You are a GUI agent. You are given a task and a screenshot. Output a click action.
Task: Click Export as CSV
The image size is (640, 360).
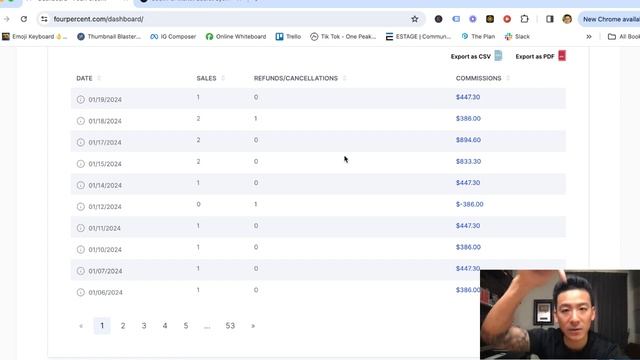click(x=471, y=56)
